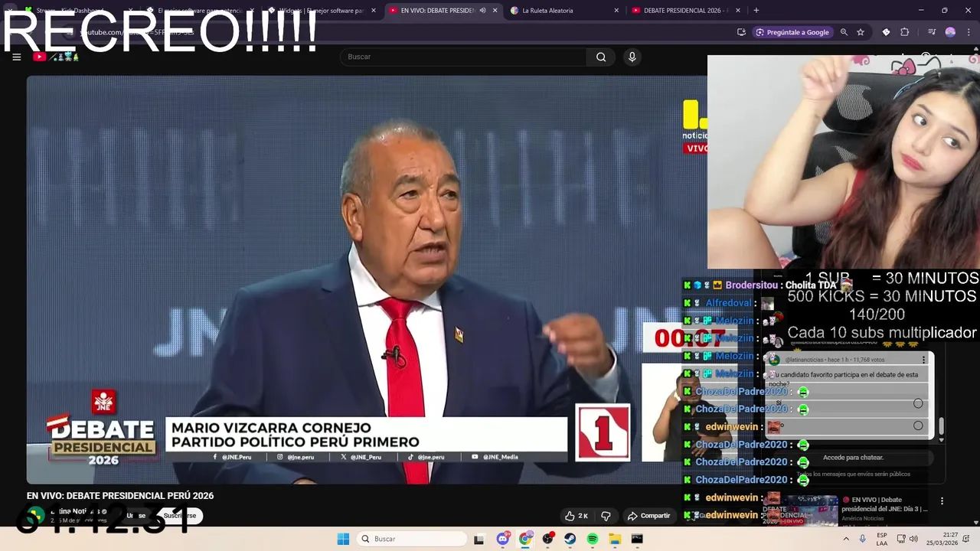Image resolution: width=980 pixels, height=551 pixels.
Task: Open Spotify from the taskbar
Action: pyautogui.click(x=593, y=539)
